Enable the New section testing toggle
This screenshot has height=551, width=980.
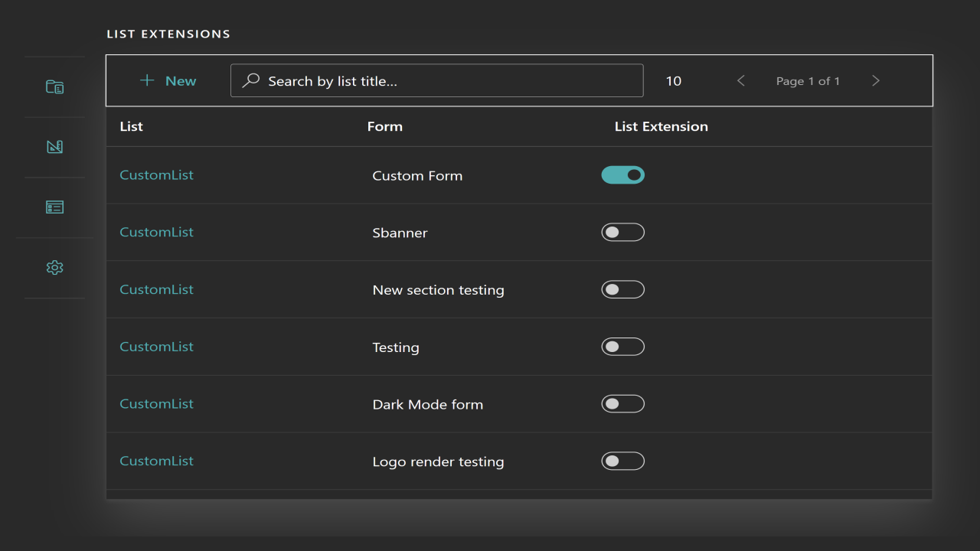[x=623, y=289]
